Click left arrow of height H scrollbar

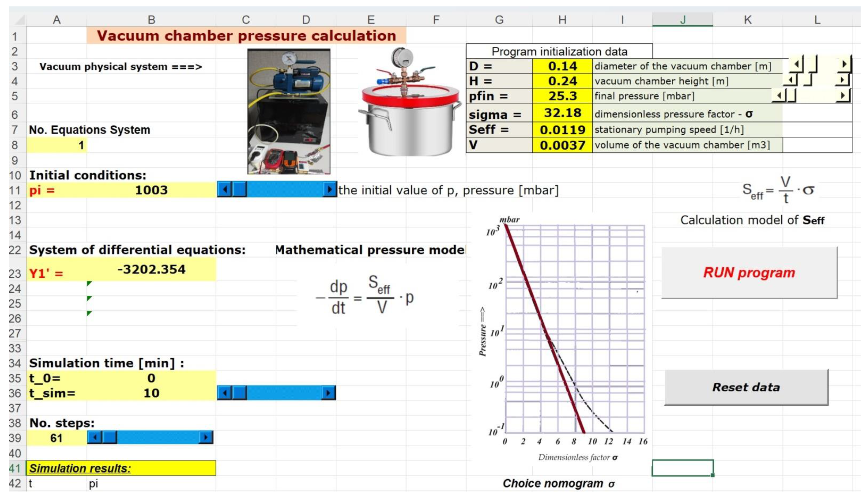790,80
